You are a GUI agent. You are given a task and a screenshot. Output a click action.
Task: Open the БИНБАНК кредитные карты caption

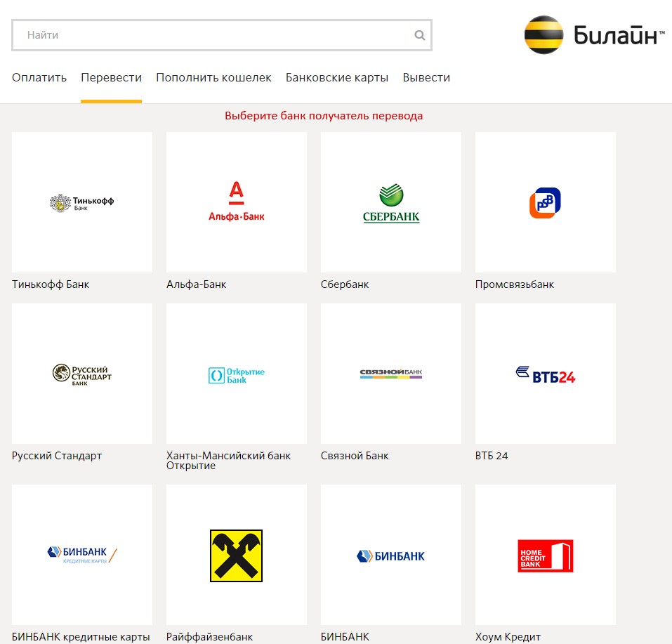point(81,637)
